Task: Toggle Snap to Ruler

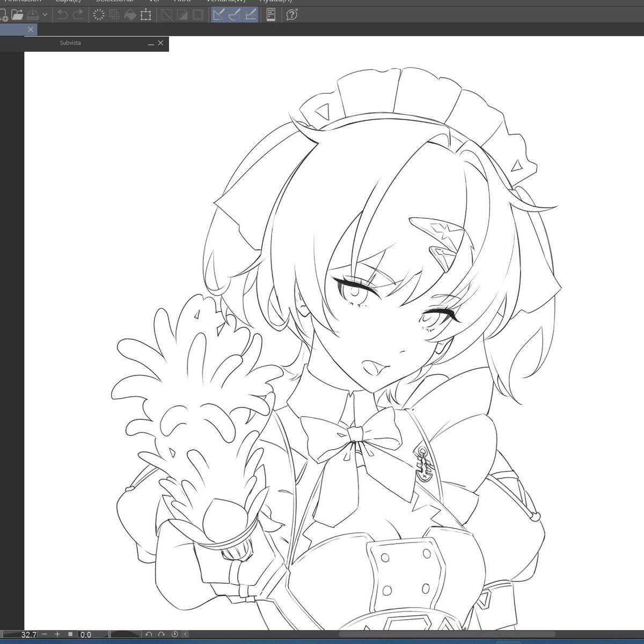Action: (218, 15)
